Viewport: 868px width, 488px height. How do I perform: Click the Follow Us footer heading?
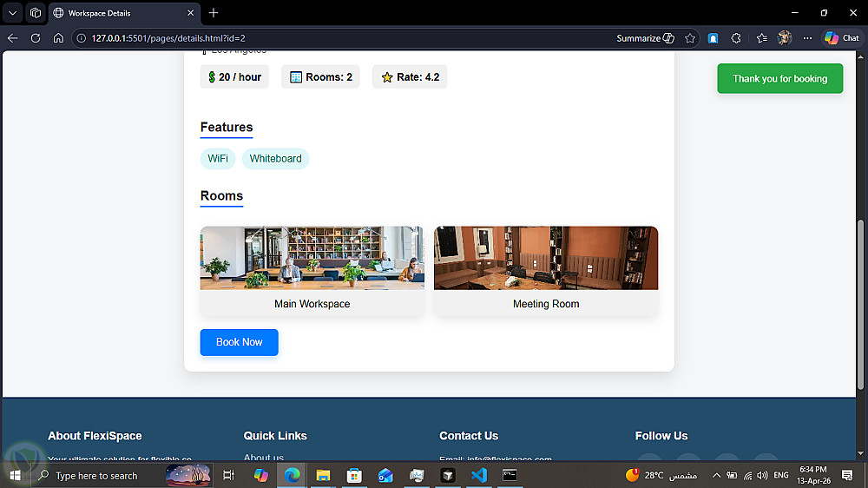coord(661,436)
